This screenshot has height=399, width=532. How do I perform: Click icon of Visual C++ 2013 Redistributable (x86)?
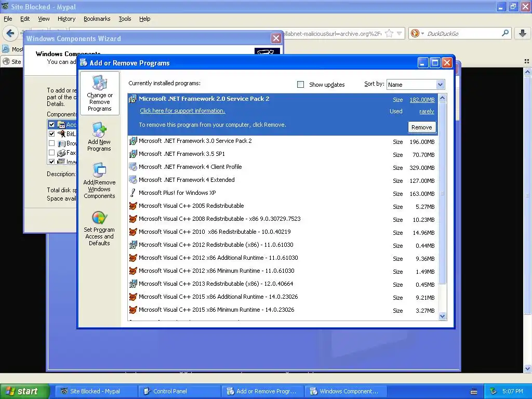coord(132,284)
